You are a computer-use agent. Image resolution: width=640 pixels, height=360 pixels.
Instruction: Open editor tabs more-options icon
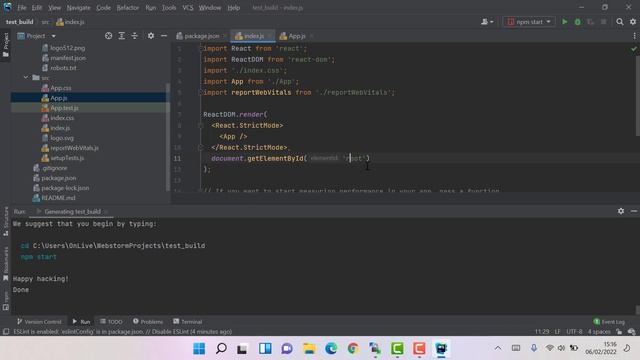pos(634,36)
